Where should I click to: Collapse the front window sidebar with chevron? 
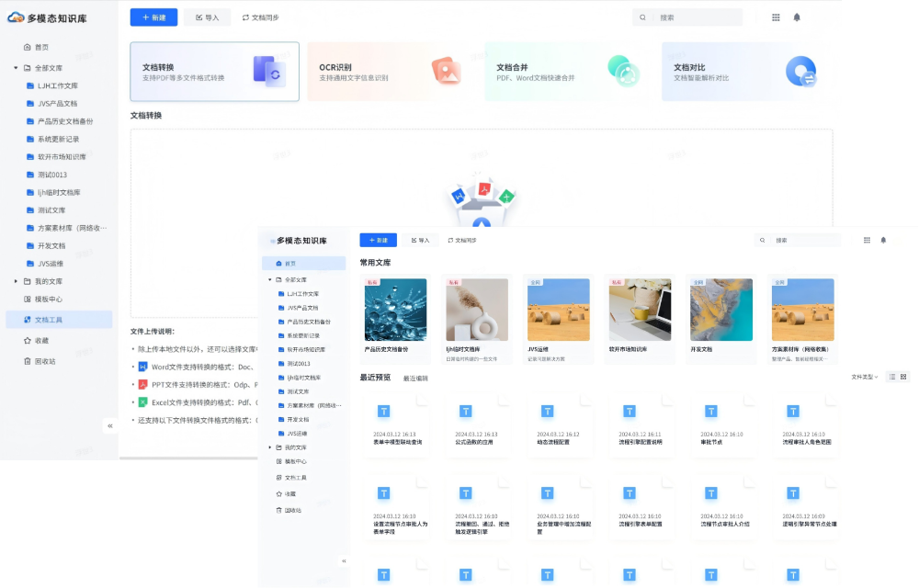344,561
